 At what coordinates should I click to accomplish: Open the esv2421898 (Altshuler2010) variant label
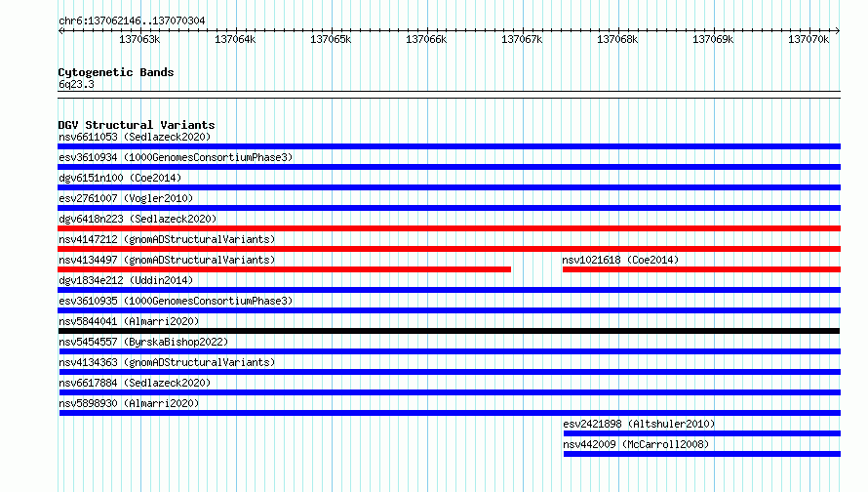coord(639,424)
